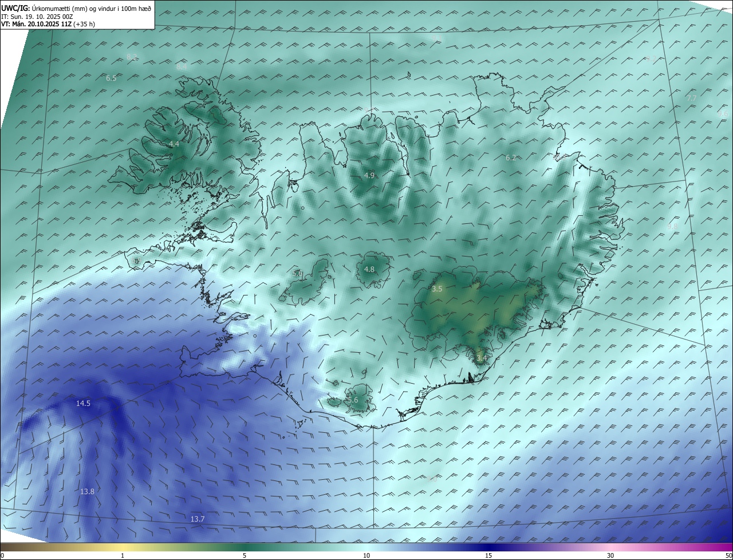Screen dimensions: 733x560
Task: Click the 14.5 value label
Action: click(x=83, y=403)
